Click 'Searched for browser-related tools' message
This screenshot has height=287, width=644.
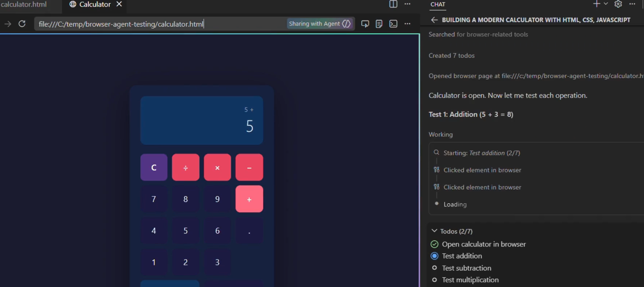coord(478,35)
